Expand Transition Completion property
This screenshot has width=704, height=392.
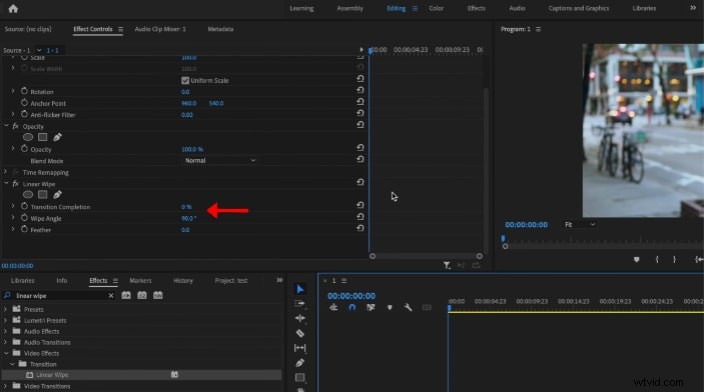click(13, 206)
